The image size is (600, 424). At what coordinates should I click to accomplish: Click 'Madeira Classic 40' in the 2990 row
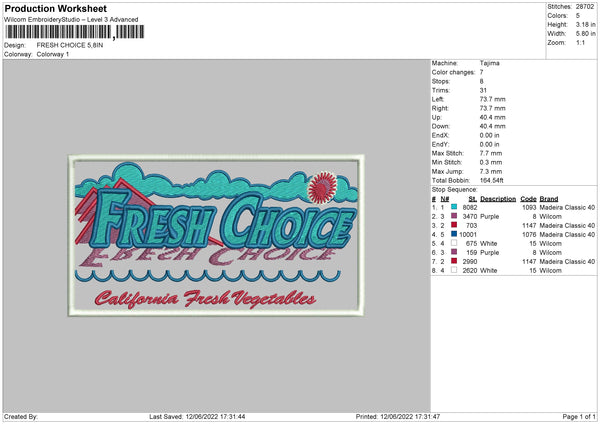(x=567, y=261)
